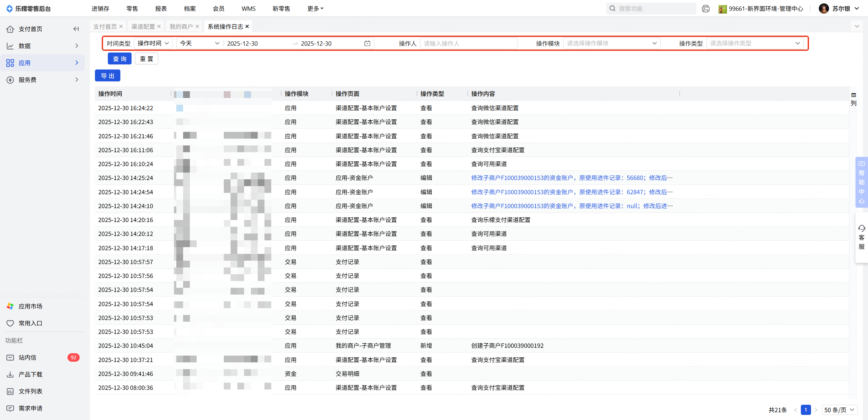This screenshot has width=868, height=420.
Task: Open the 进销存 top menu
Action: point(100,8)
